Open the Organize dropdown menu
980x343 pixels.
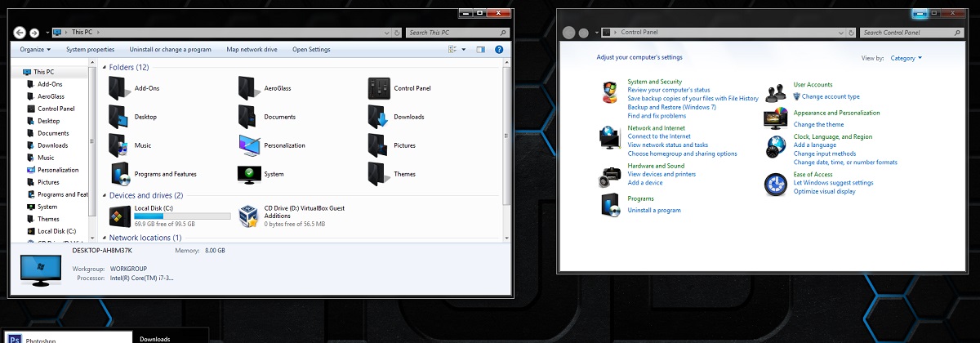(37, 50)
